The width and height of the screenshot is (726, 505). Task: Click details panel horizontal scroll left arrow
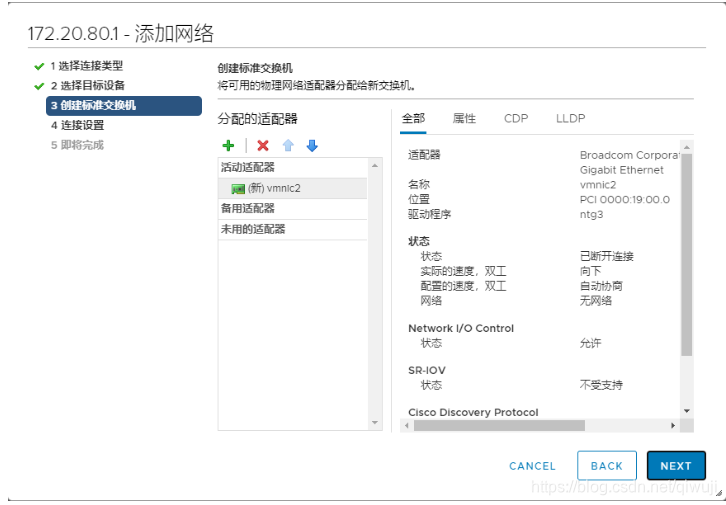pos(407,425)
